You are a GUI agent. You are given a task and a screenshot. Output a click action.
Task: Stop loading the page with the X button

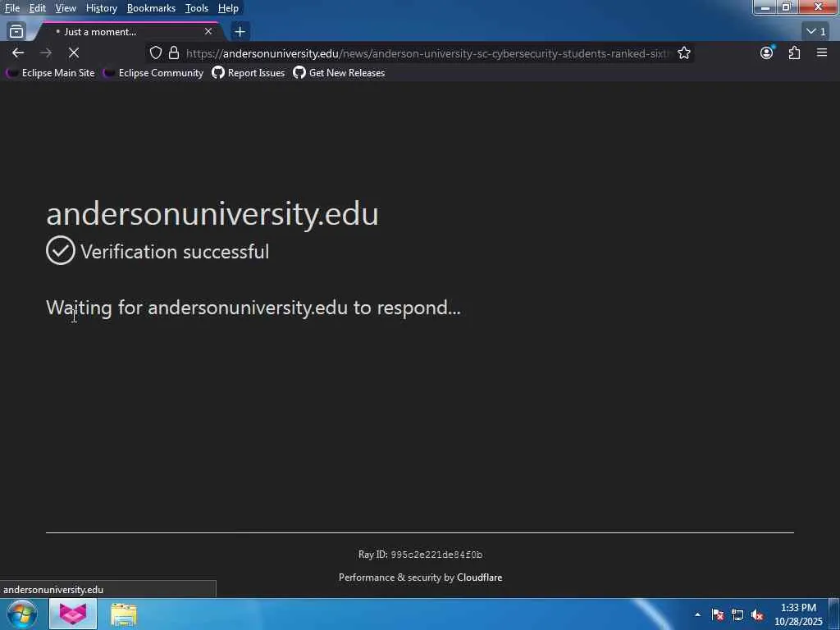(73, 52)
